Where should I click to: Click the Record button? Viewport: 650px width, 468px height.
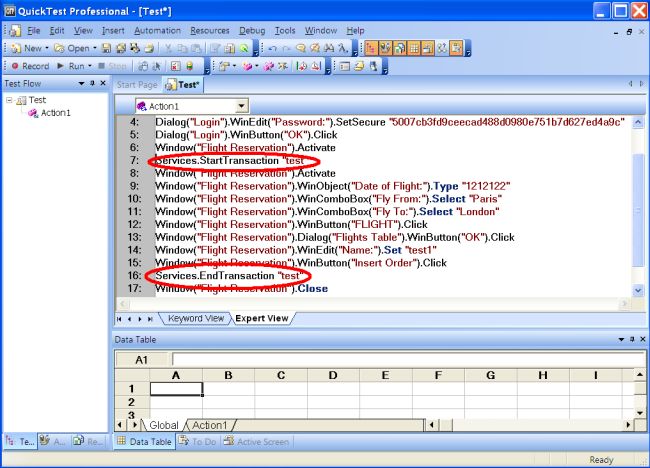30,66
